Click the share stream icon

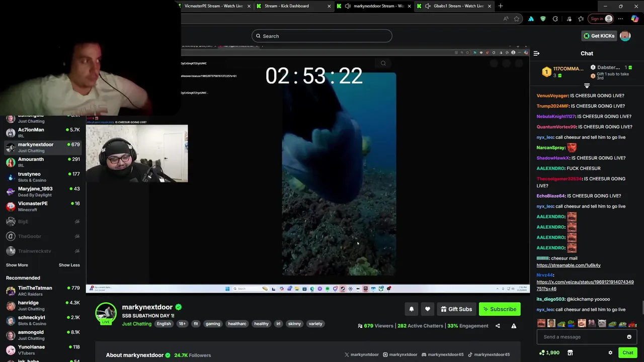pyautogui.click(x=498, y=326)
